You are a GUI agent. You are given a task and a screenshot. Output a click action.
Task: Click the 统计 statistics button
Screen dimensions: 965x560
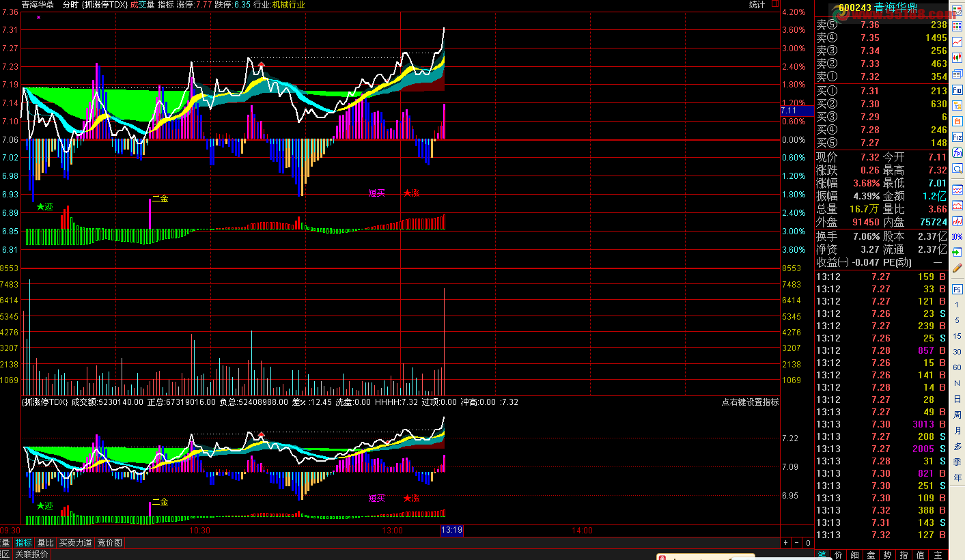coord(757,5)
